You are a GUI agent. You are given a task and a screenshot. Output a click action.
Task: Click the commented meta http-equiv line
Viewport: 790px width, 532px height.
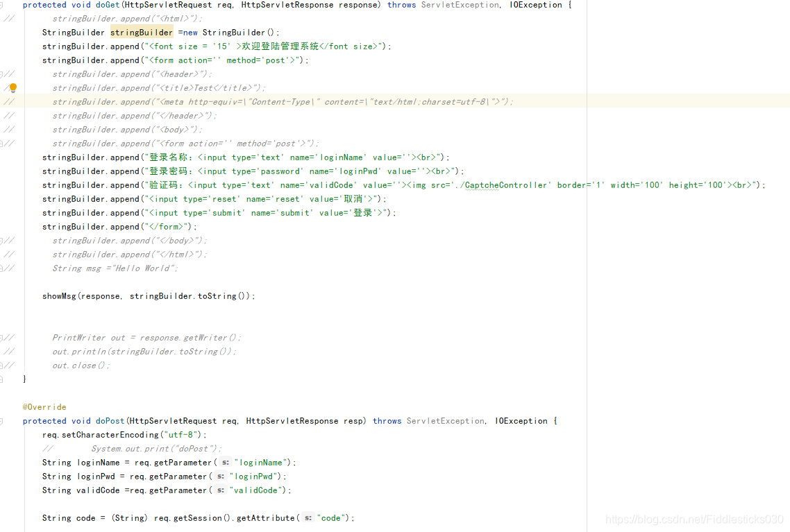coord(282,102)
